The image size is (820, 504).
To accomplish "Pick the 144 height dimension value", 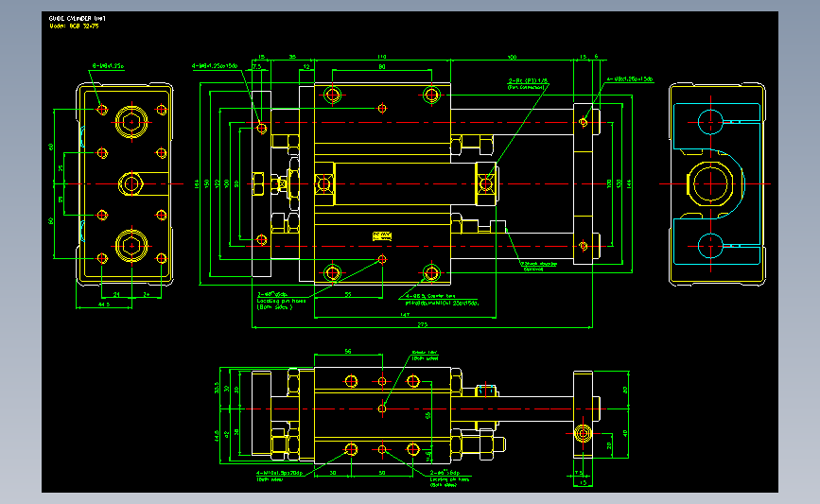I will click(x=629, y=184).
